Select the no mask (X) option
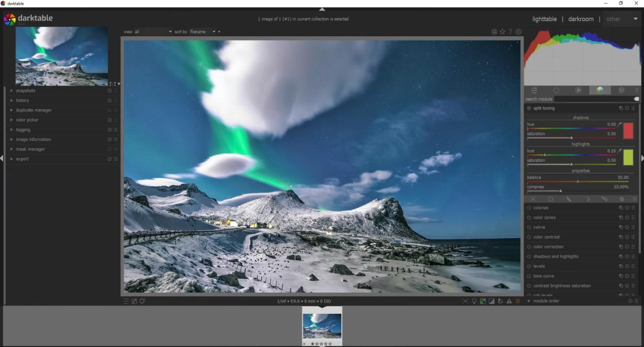 533,199
